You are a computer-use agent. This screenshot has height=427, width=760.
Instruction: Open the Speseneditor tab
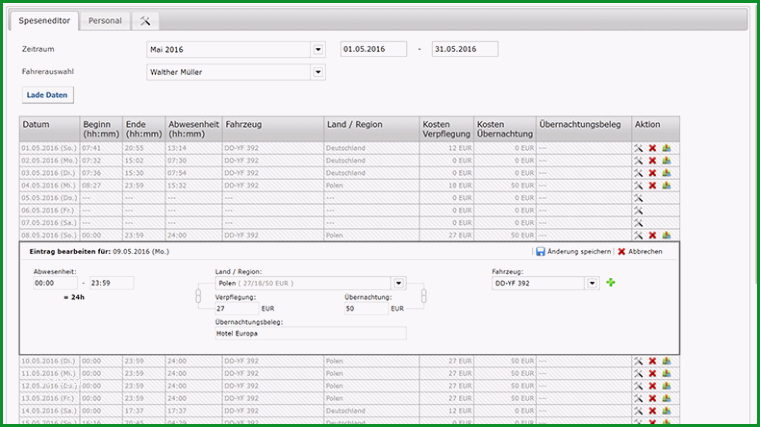click(44, 21)
